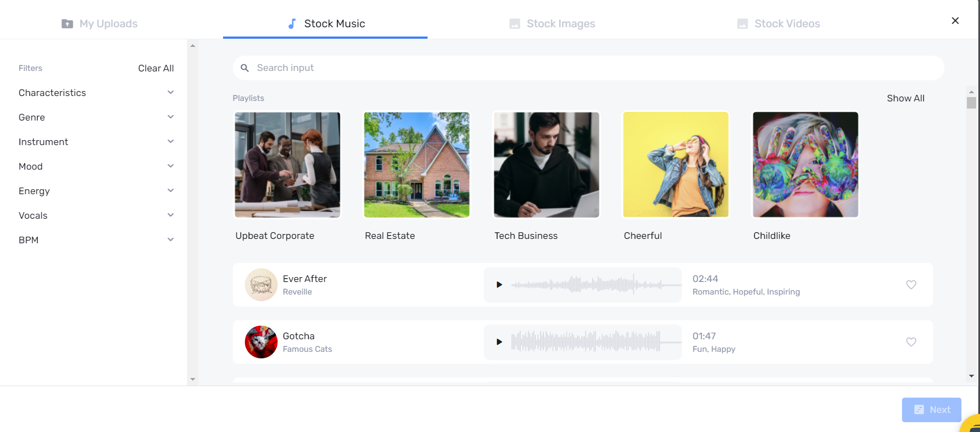Click the Gotcha album artwork icon

[x=261, y=342]
